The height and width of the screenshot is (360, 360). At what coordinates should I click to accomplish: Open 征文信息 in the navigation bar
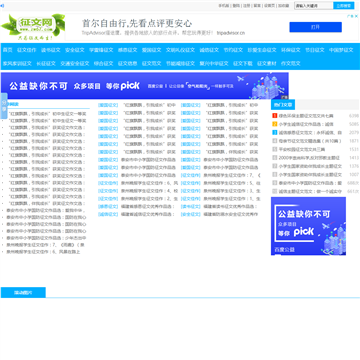(x=128, y=63)
